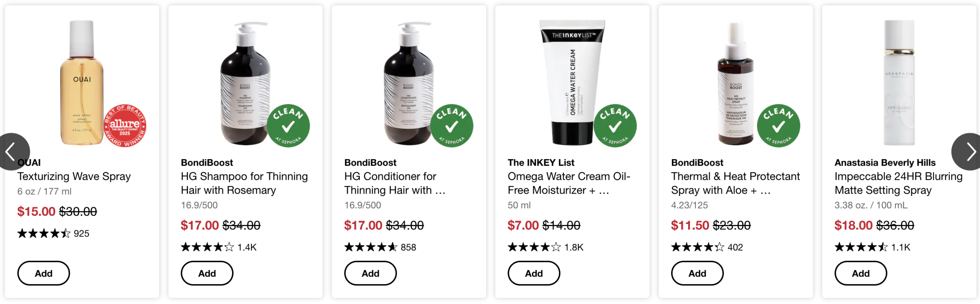Click Clean at Sephora badge on Heat Protectant Spray

[x=779, y=126]
